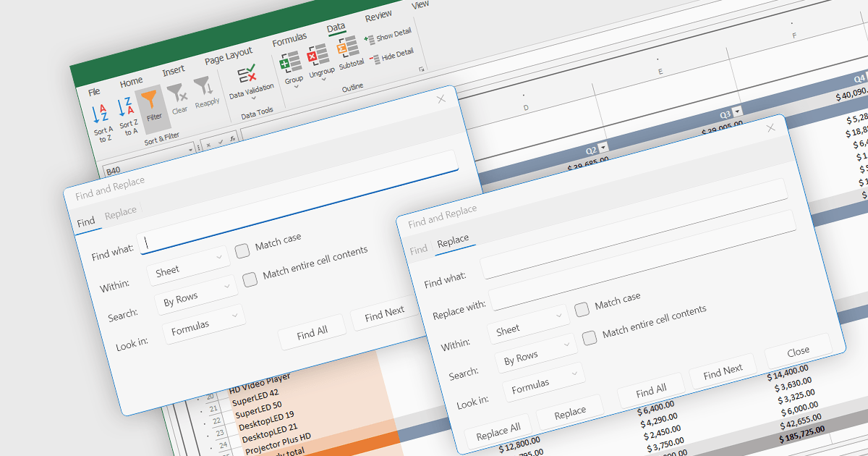Screen dimensions: 868x456
Task: Open the Data Validation tool
Action: coord(248,75)
